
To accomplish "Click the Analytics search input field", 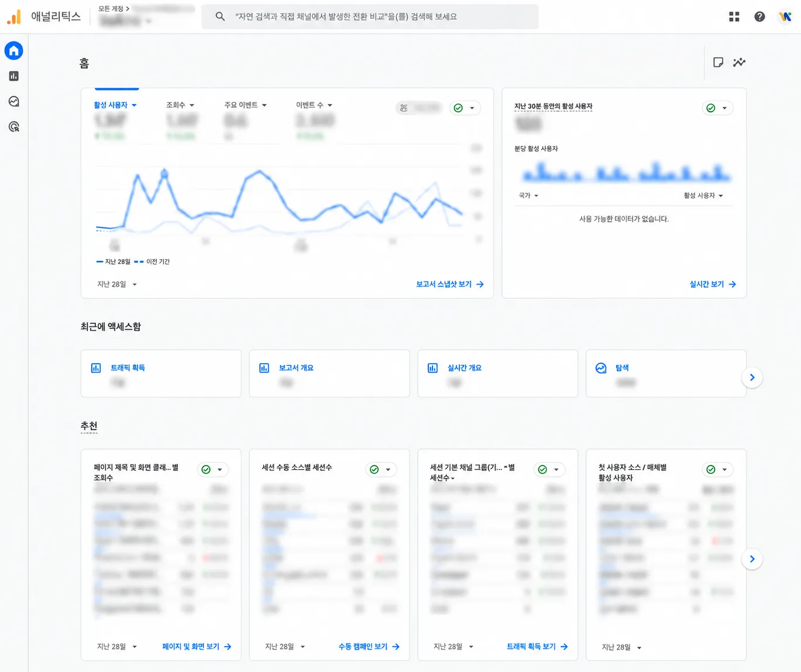I will [x=370, y=16].
